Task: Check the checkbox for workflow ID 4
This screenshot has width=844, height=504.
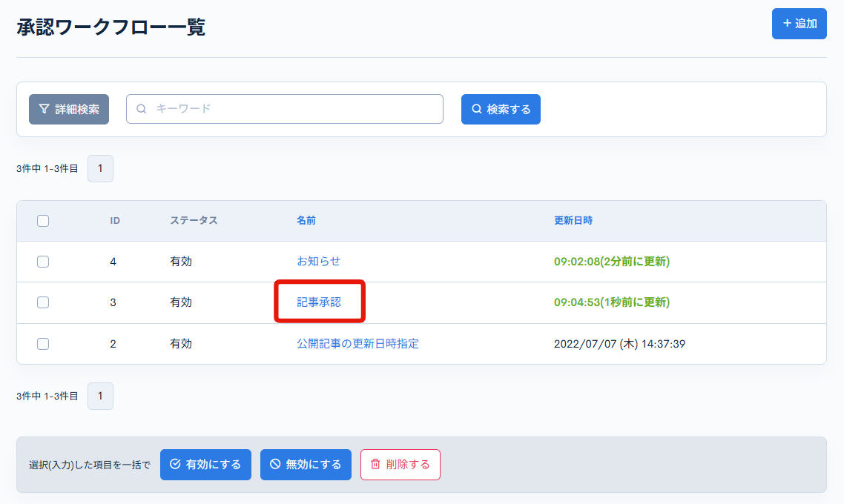Action: coord(42,262)
